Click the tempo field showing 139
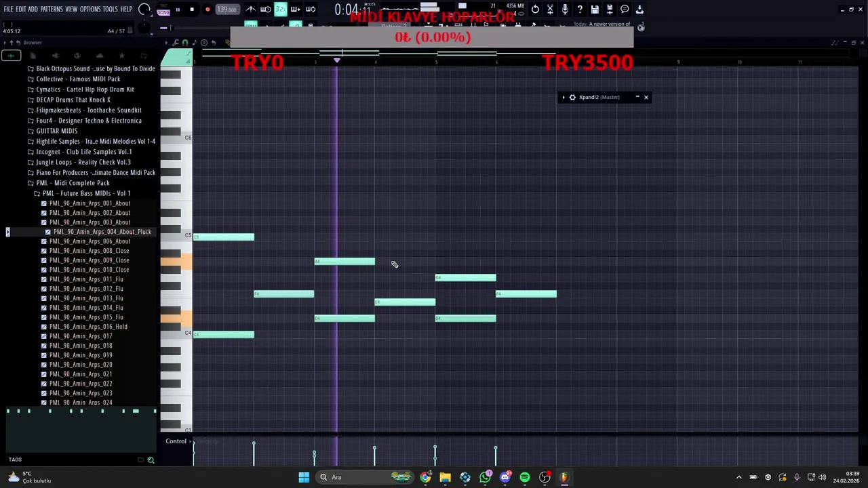 pyautogui.click(x=227, y=9)
